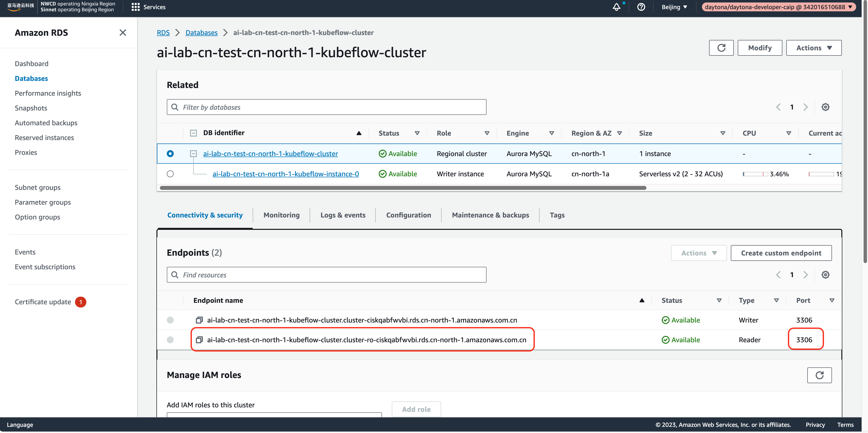Click the search icon in Find resources
Screen dimensions: 868x433
[174, 275]
